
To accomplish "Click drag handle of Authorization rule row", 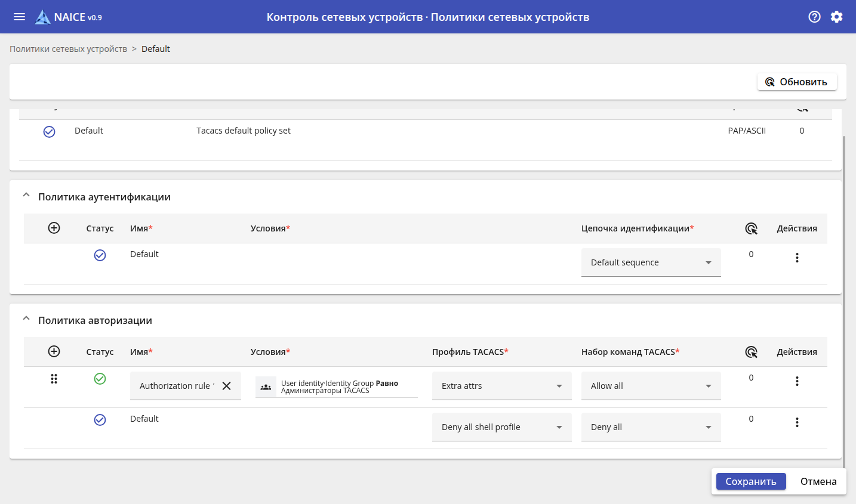I will click(54, 379).
